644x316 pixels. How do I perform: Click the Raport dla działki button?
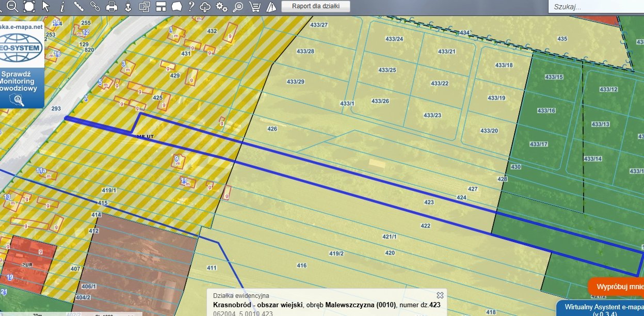315,6
